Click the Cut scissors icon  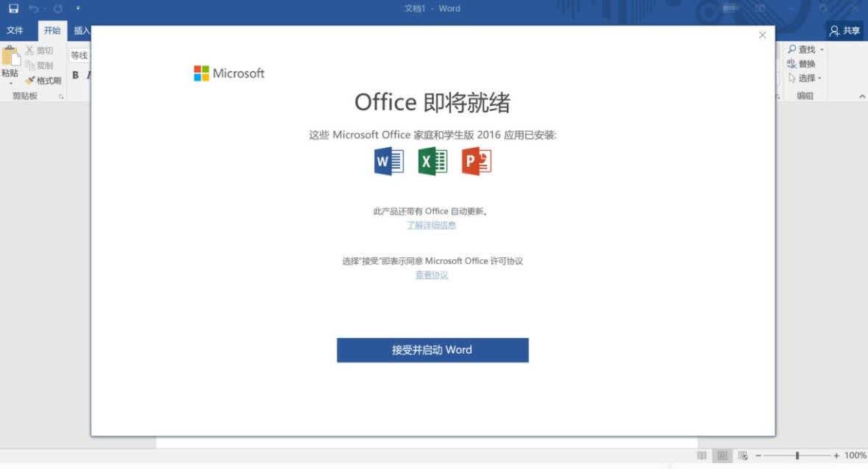(30, 50)
